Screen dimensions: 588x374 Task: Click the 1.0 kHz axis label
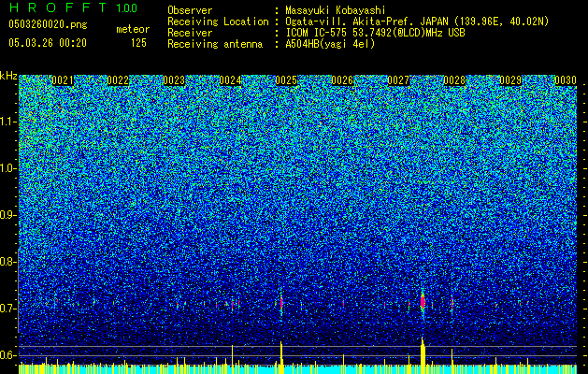pyautogui.click(x=7, y=168)
